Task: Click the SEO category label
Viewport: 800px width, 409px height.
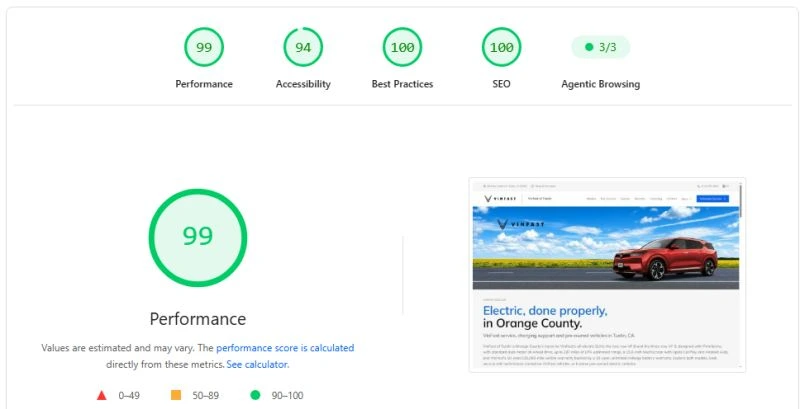Action: [x=501, y=84]
